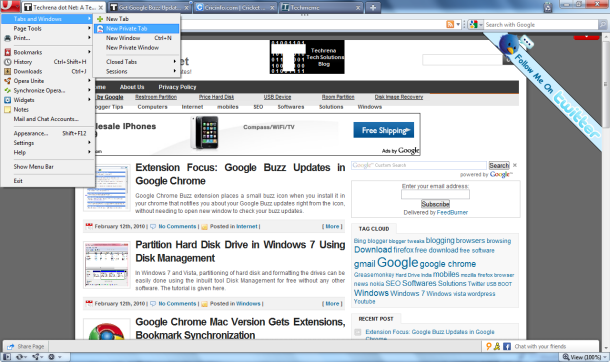Close the custom search box X
This screenshot has height=362, width=610.
click(515, 165)
